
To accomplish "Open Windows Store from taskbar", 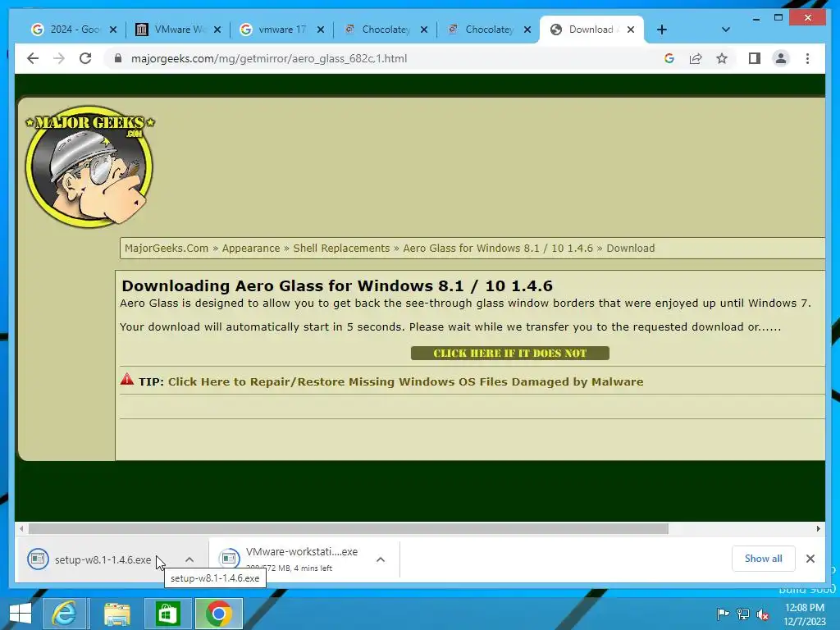I will 167,614.
